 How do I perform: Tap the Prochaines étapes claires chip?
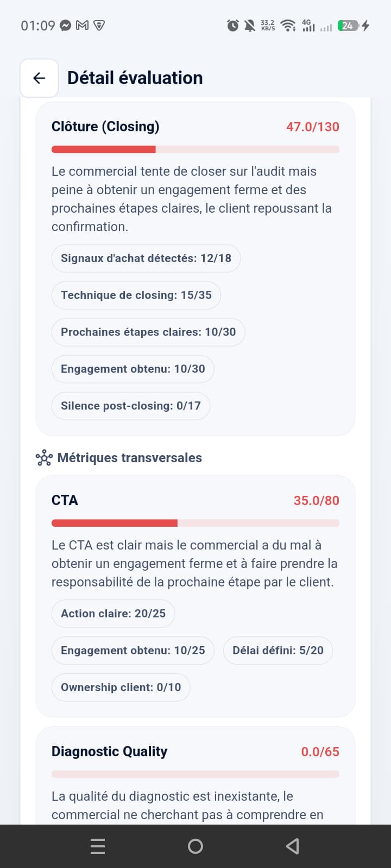point(148,332)
